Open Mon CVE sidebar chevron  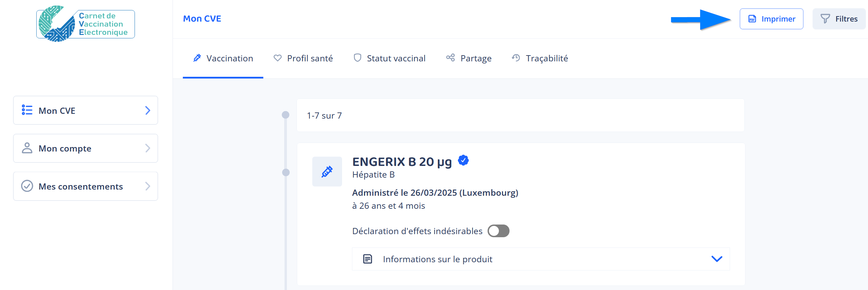tap(148, 110)
